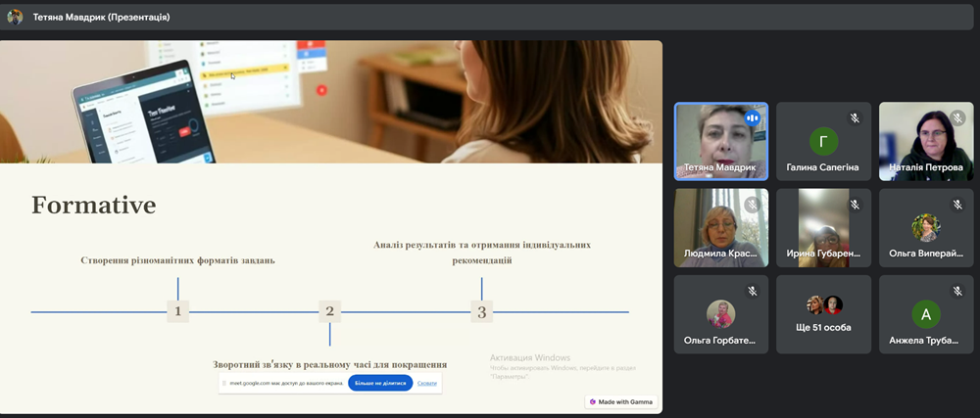Select Наталія Петрова's video tile
The width and height of the screenshot is (980, 418).
pyautogui.click(x=926, y=142)
